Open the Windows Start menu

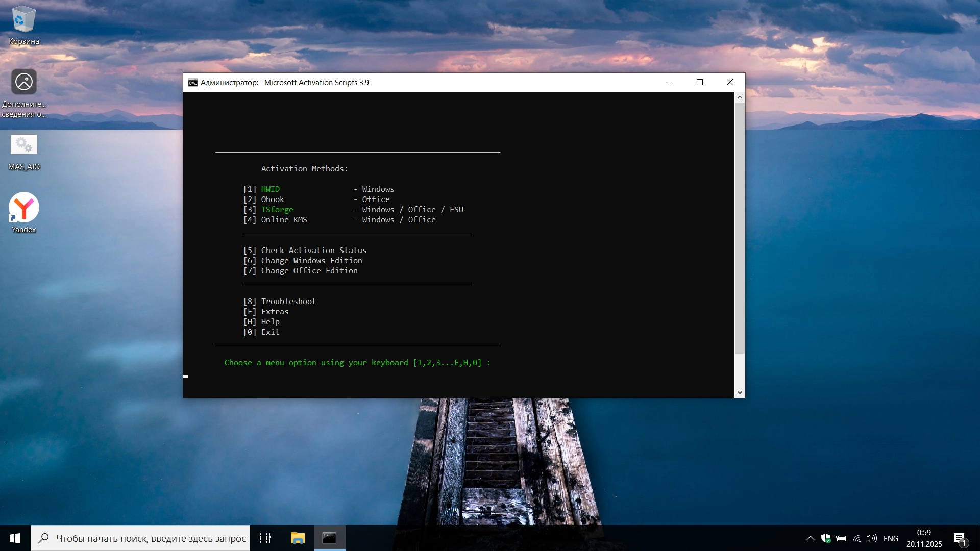pos(15,538)
